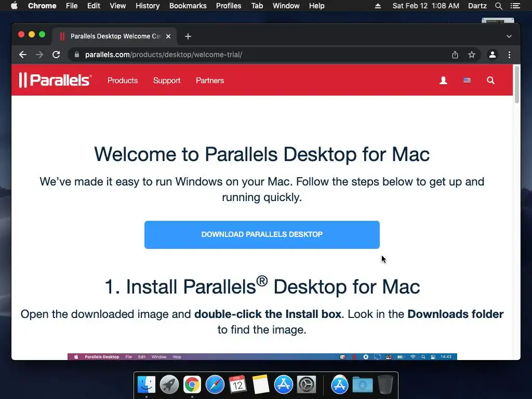532x399 pixels.
Task: Click the install screenshot image
Action: click(x=262, y=356)
